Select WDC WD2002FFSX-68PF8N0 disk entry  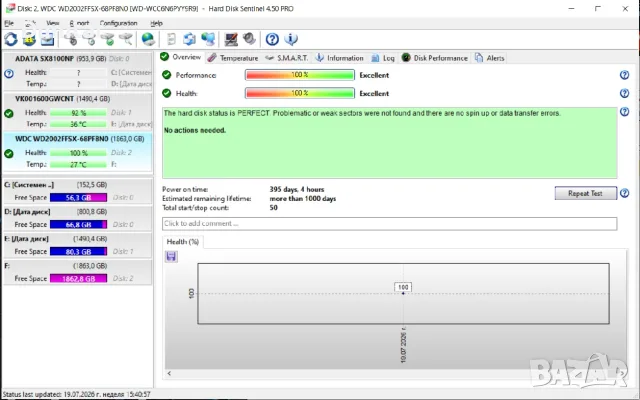[78, 151]
